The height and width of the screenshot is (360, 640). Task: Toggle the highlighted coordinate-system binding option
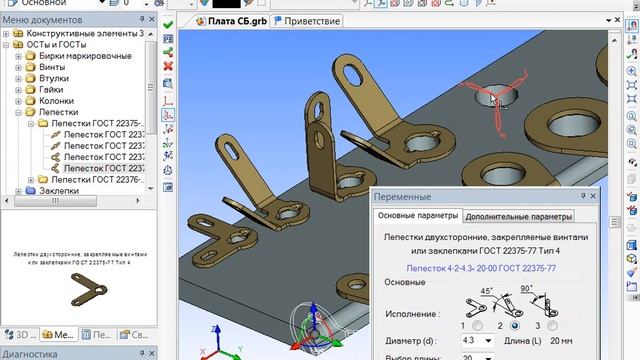[x=168, y=115]
